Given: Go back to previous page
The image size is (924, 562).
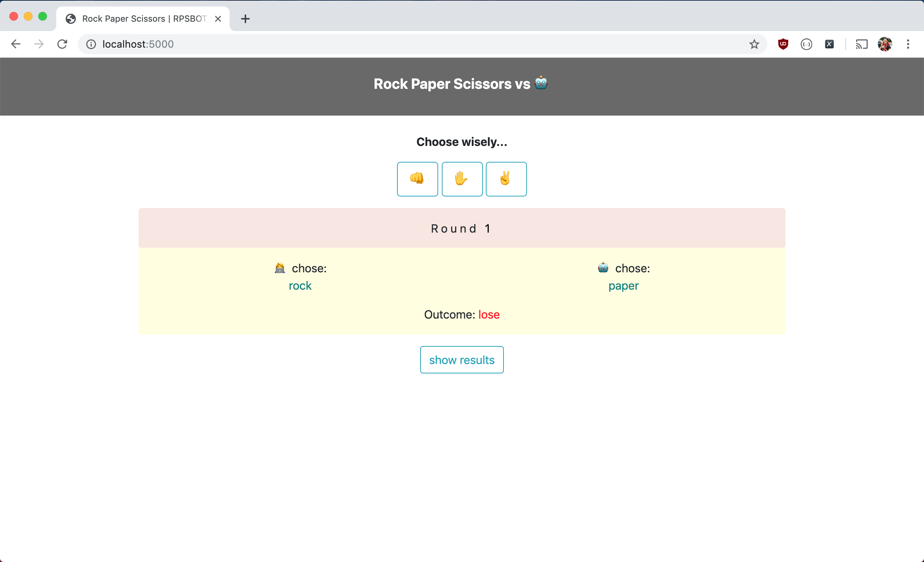Looking at the screenshot, I should click(x=16, y=44).
